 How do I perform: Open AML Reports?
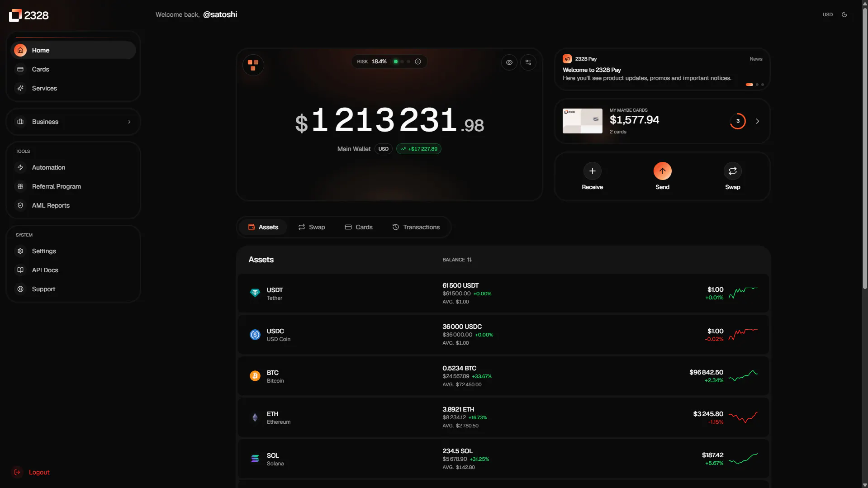point(73,205)
